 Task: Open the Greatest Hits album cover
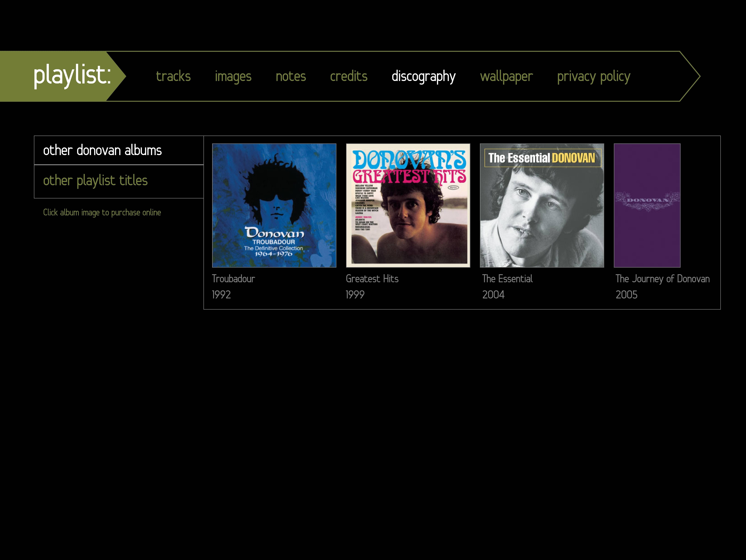point(408,206)
